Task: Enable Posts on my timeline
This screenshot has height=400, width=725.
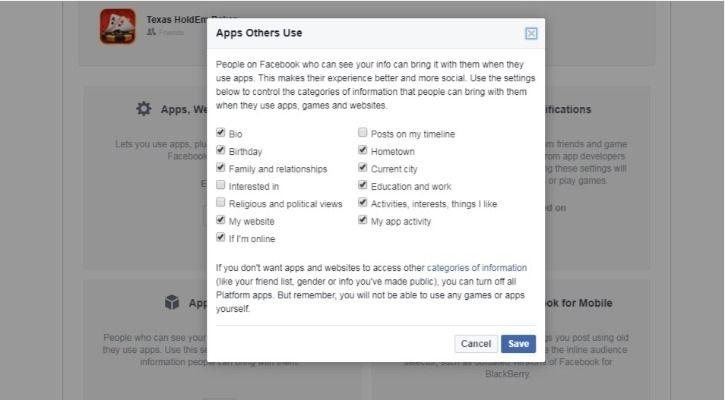Action: (x=362, y=133)
